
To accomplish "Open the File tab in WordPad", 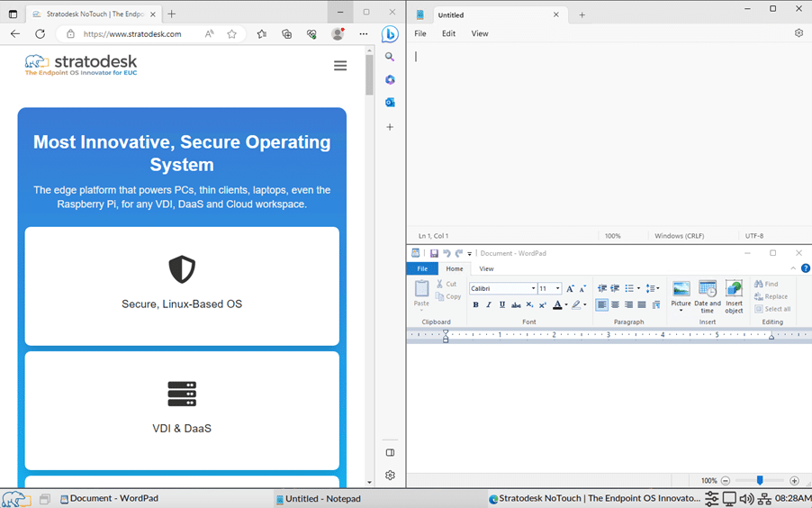I will [x=422, y=268].
